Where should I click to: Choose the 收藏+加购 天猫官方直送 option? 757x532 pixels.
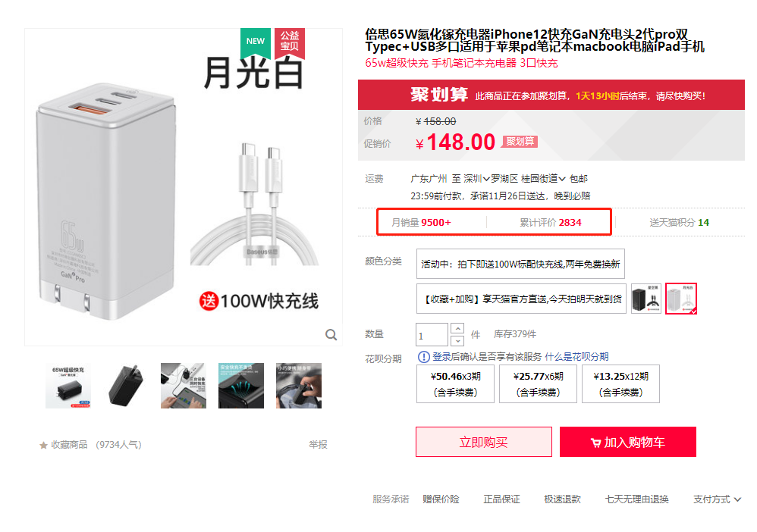[521, 299]
